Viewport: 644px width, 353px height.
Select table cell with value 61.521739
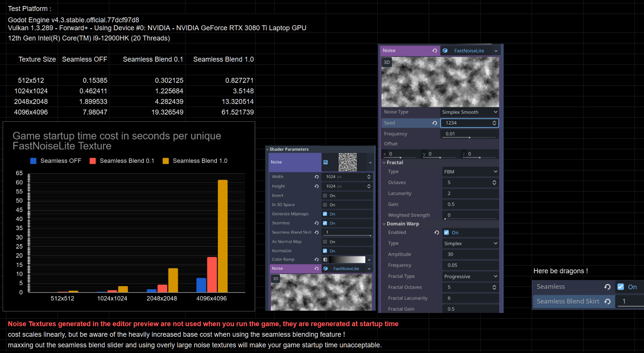click(220, 112)
